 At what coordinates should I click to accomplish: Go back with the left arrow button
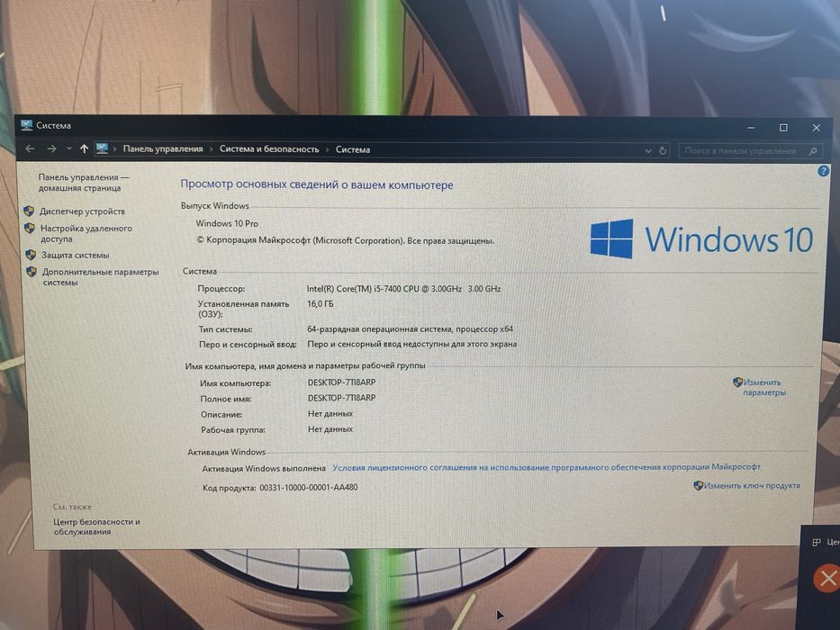(x=30, y=148)
